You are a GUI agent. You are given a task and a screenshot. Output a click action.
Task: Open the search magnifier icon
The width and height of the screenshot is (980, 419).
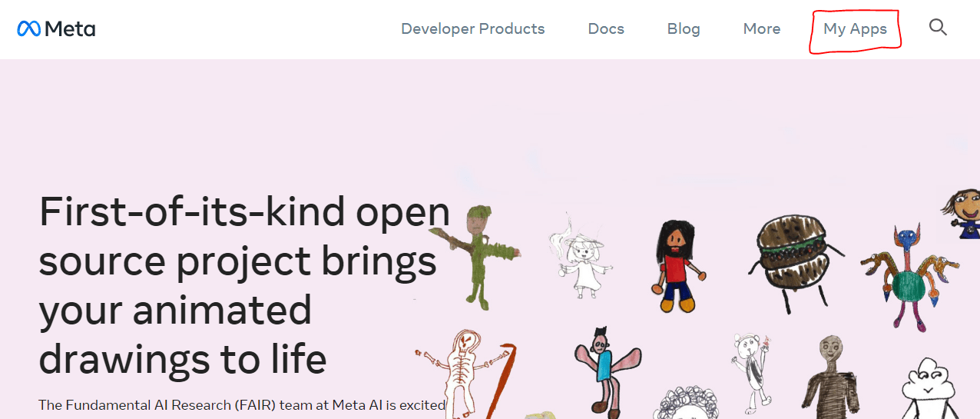[938, 28]
